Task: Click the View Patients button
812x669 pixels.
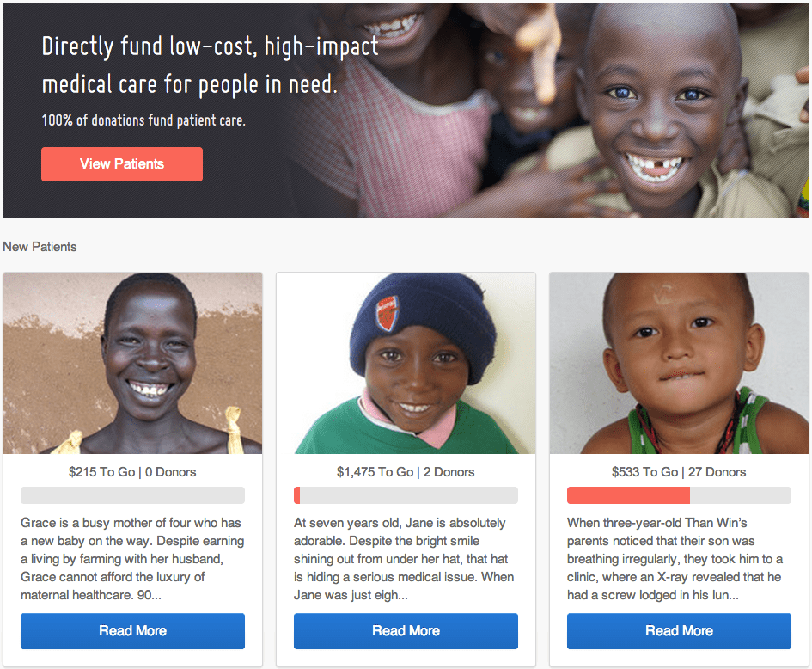Action: [122, 164]
